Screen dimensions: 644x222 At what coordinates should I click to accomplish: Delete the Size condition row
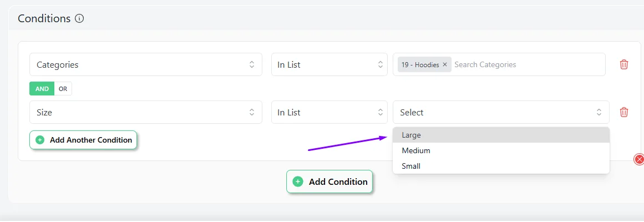pyautogui.click(x=624, y=112)
